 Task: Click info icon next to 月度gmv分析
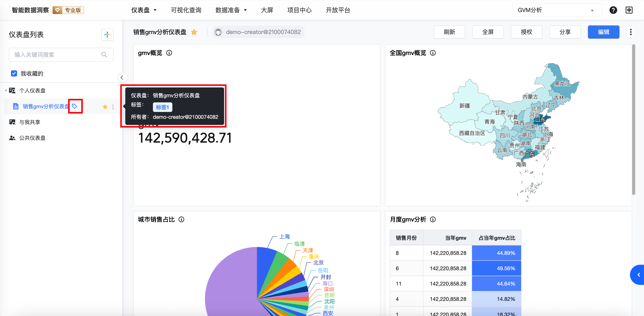pos(433,219)
